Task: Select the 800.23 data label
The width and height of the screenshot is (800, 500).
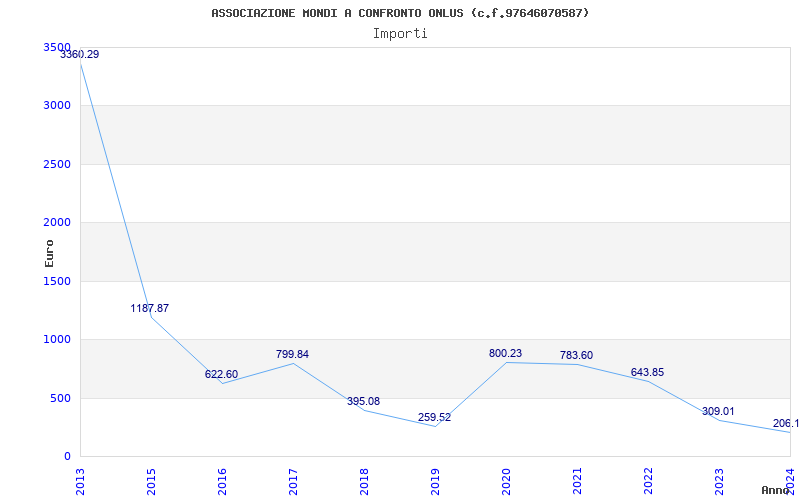Action: click(x=506, y=353)
